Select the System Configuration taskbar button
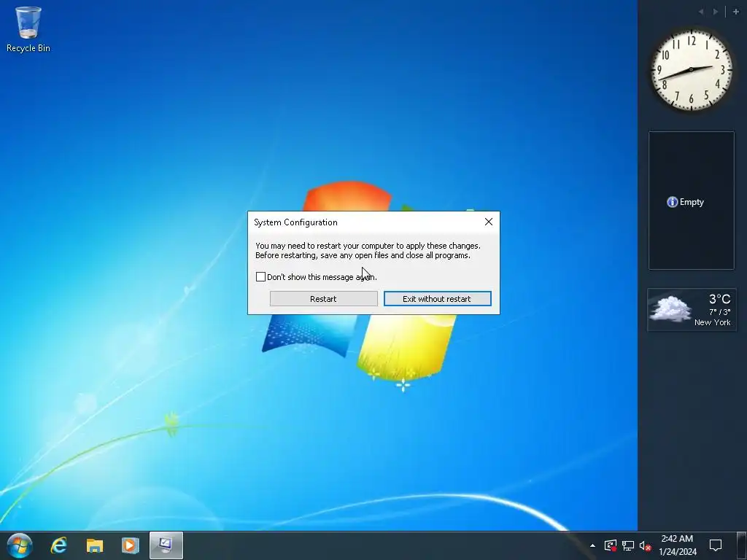This screenshot has height=560, width=747. click(x=166, y=545)
